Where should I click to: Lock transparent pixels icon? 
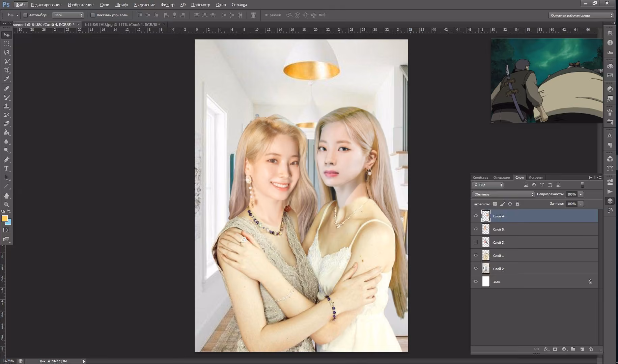(x=495, y=204)
